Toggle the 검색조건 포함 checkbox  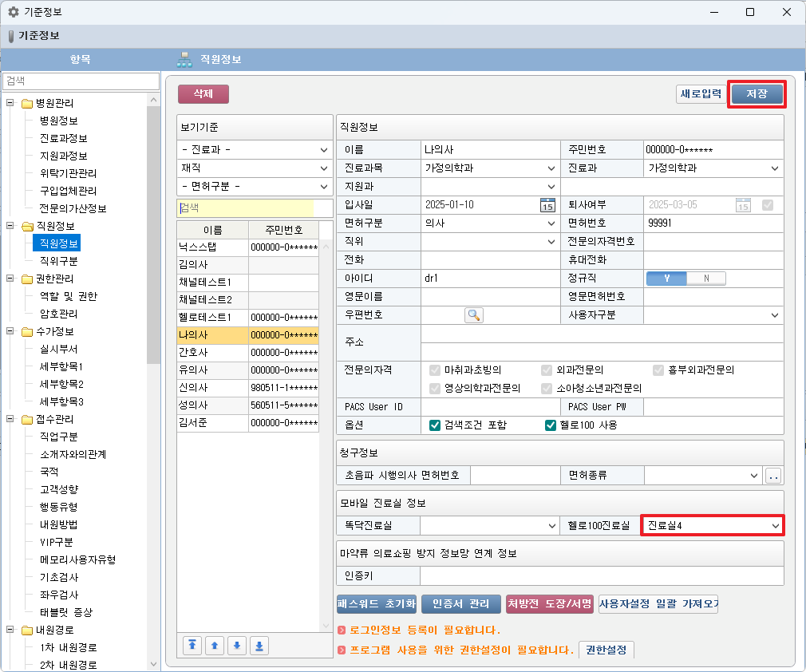coord(435,425)
